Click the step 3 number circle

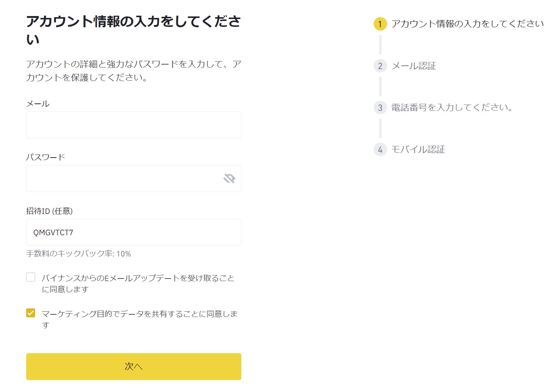click(x=380, y=108)
